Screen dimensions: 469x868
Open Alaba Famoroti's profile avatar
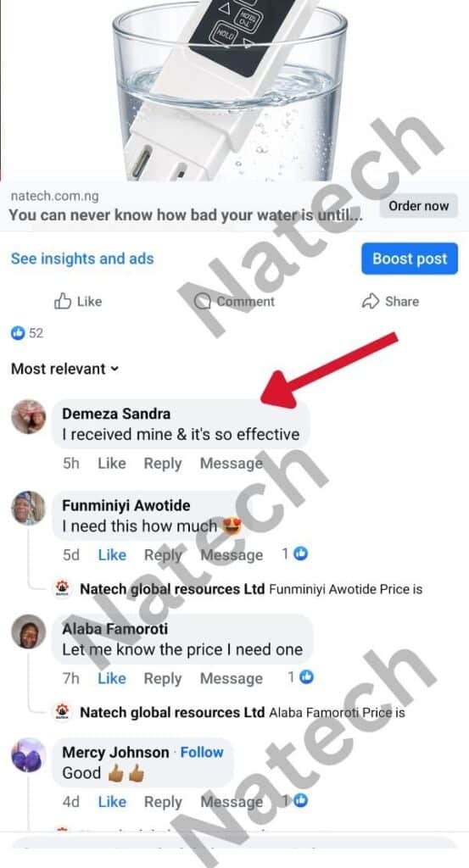28,632
